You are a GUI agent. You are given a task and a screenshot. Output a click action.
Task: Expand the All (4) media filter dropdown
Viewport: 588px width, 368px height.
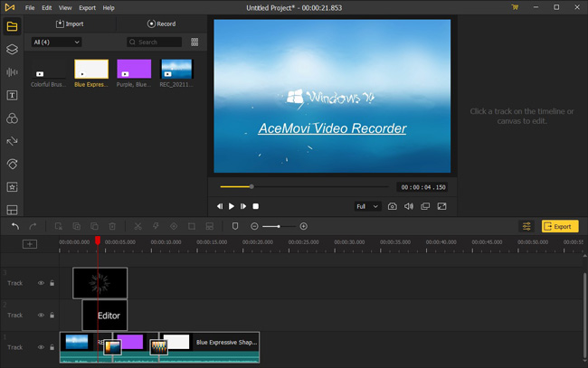pyautogui.click(x=56, y=42)
